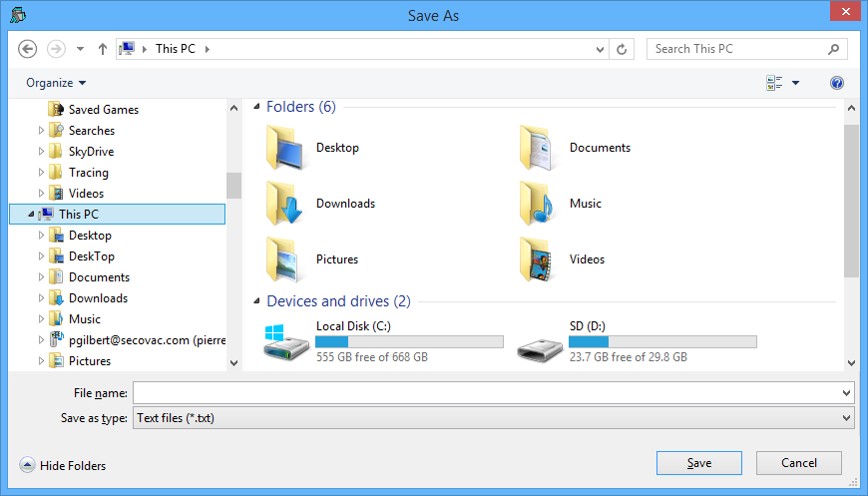The height and width of the screenshot is (496, 868).
Task: Click the Local Disk (C:) usage bar
Action: (x=410, y=341)
